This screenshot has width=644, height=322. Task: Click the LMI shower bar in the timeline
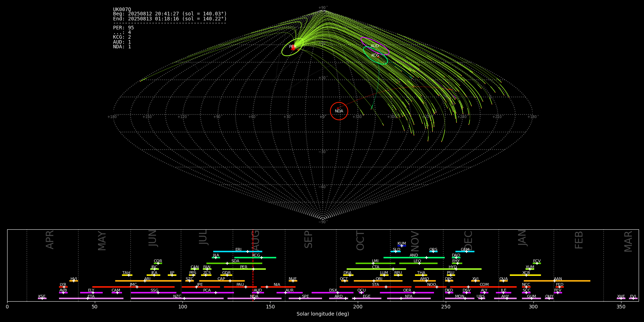click(375, 263)
